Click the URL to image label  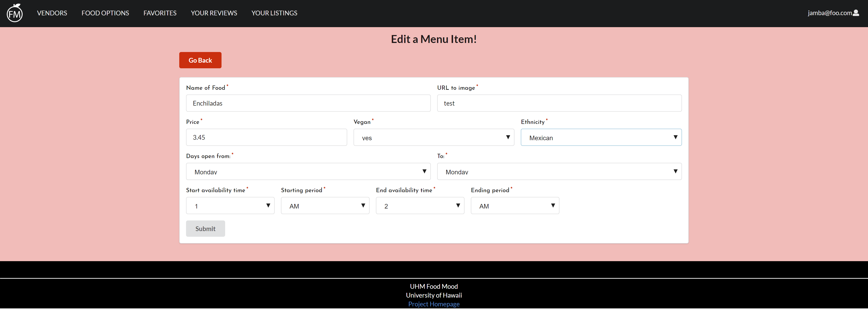456,88
